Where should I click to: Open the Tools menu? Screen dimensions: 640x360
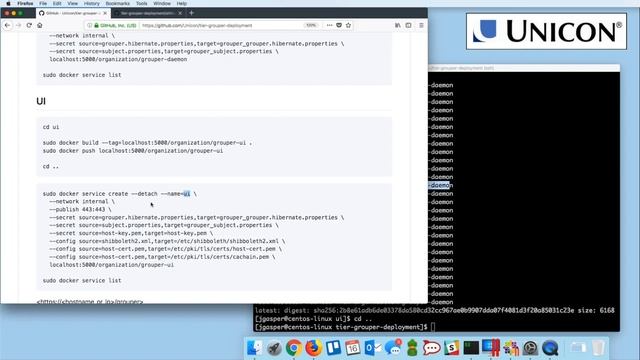[x=142, y=3]
